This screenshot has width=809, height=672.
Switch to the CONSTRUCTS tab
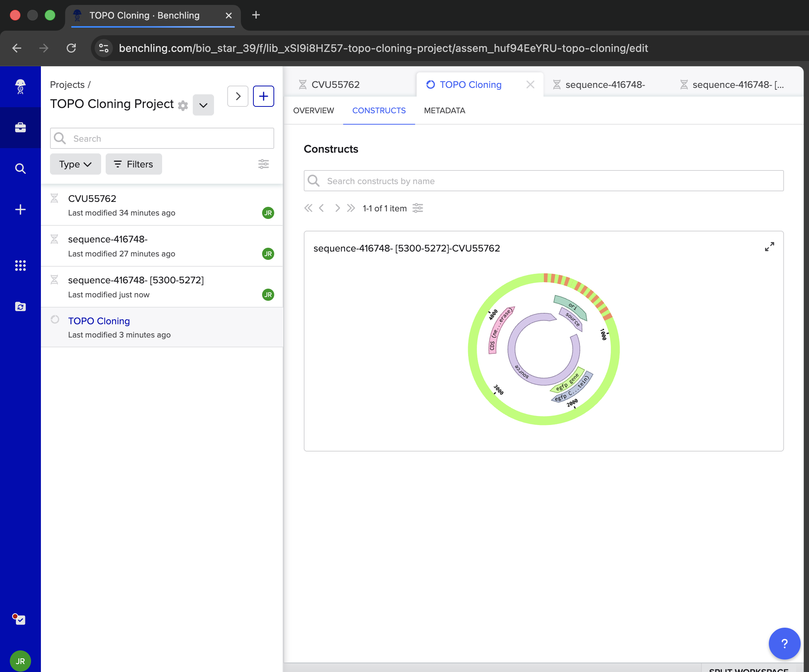[x=379, y=111]
